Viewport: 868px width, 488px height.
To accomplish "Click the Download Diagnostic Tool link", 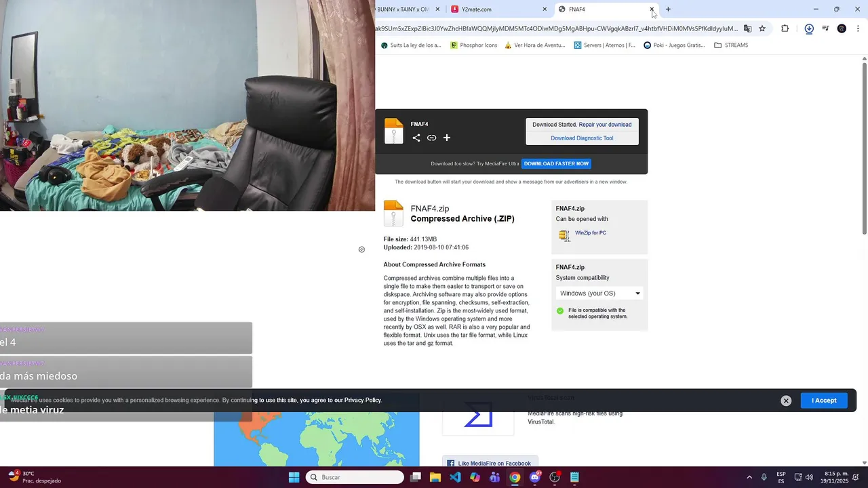I will click(x=582, y=138).
